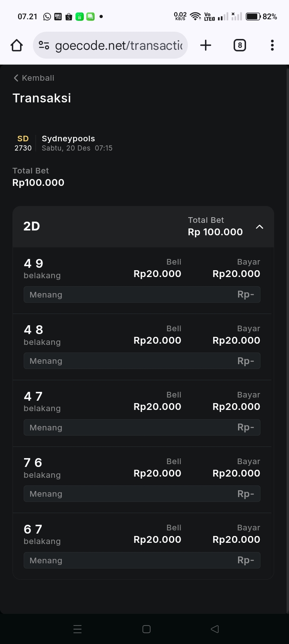Tap site settings icon in address bar
Viewport: 289px width, 644px height.
pos(44,45)
